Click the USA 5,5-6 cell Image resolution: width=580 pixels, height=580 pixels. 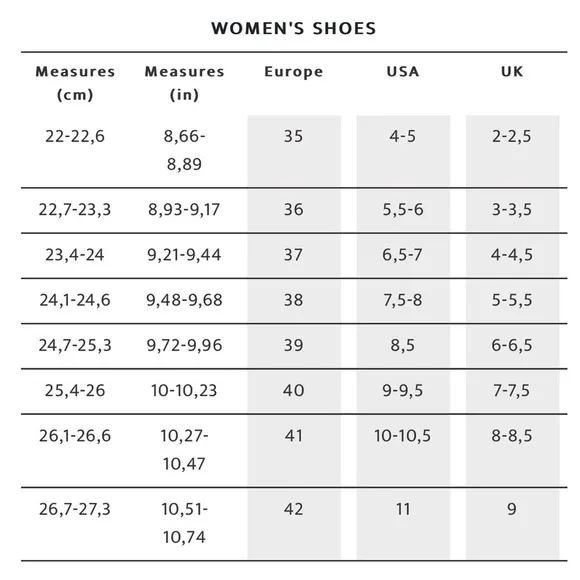[x=403, y=210]
